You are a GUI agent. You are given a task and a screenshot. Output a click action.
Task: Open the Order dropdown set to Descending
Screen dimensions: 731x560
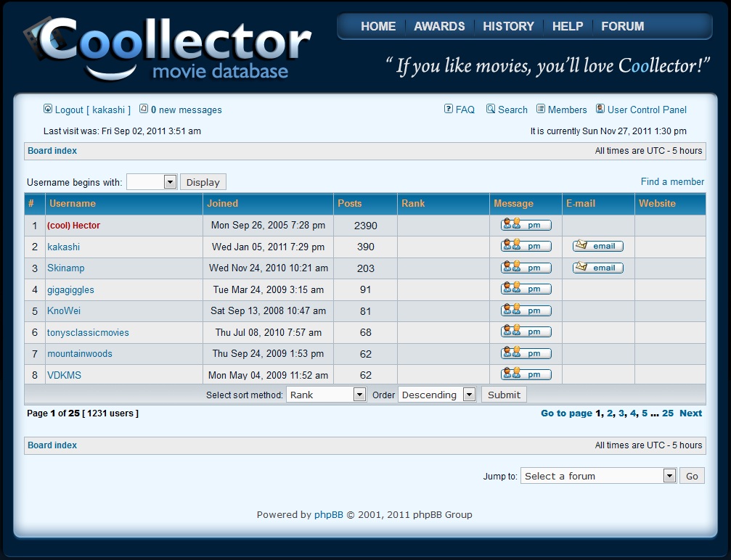437,395
